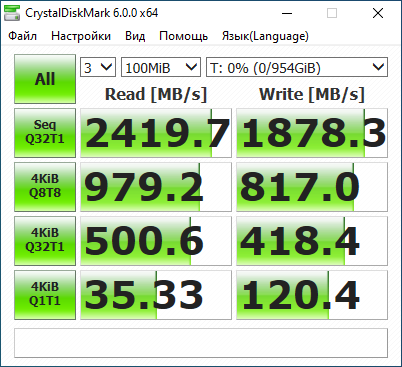This screenshot has height=367, width=402.
Task: Open the drive selector T: 0% (0/954GiB)
Action: (297, 68)
